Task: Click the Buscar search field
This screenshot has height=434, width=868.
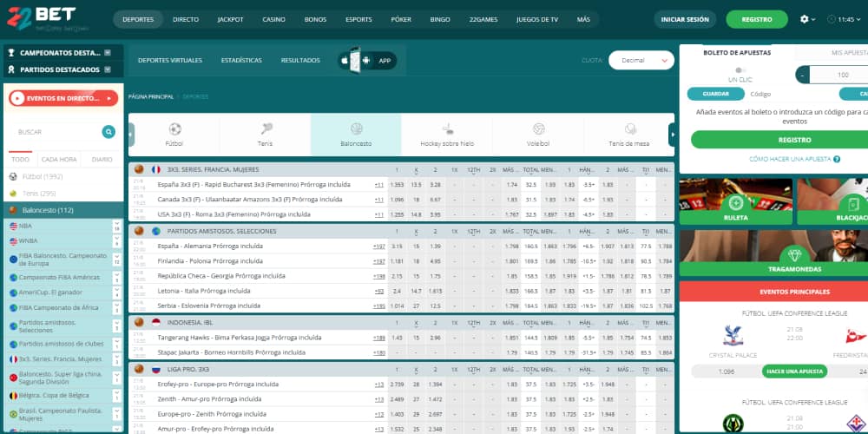Action: [x=58, y=132]
